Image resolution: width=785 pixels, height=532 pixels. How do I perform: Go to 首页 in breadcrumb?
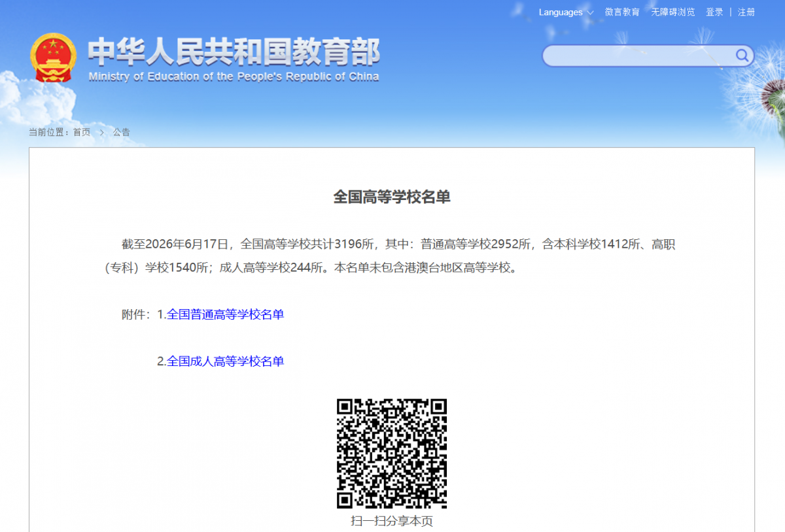tap(82, 132)
